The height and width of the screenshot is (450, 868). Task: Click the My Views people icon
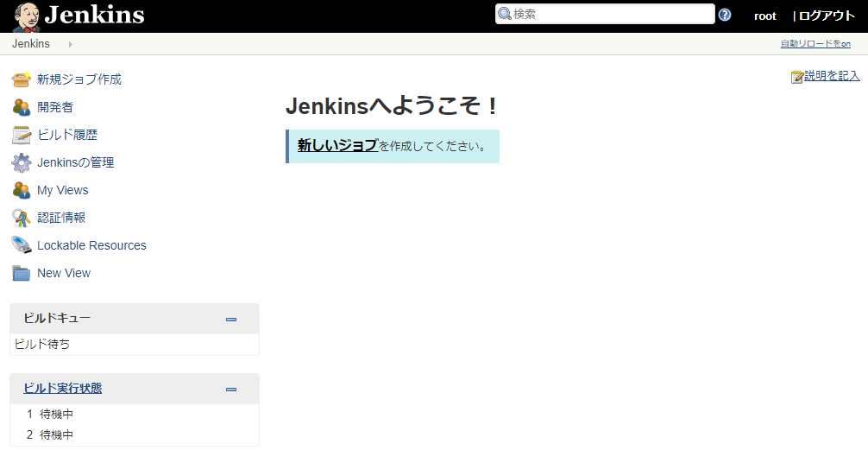(x=21, y=190)
